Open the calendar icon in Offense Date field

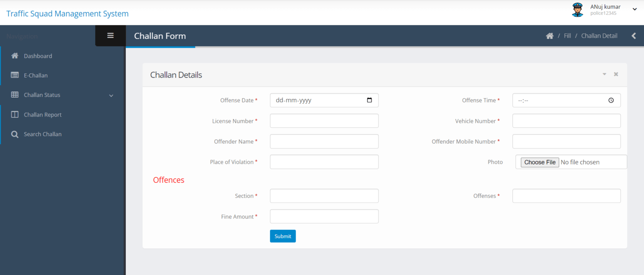coord(369,100)
